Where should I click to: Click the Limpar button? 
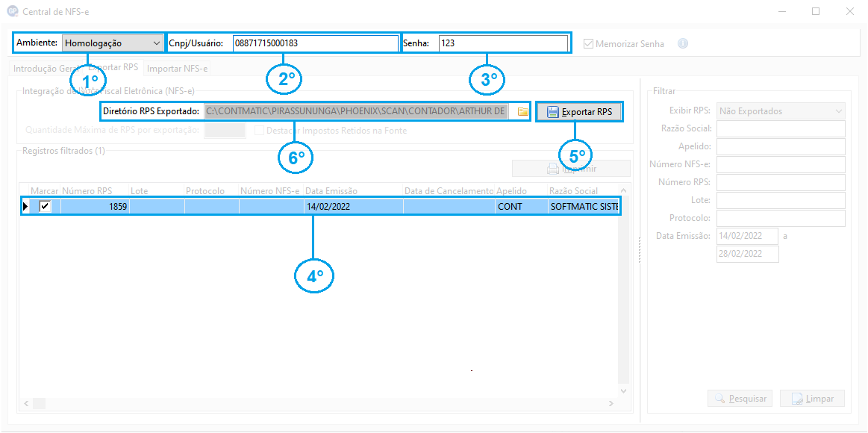click(x=813, y=399)
